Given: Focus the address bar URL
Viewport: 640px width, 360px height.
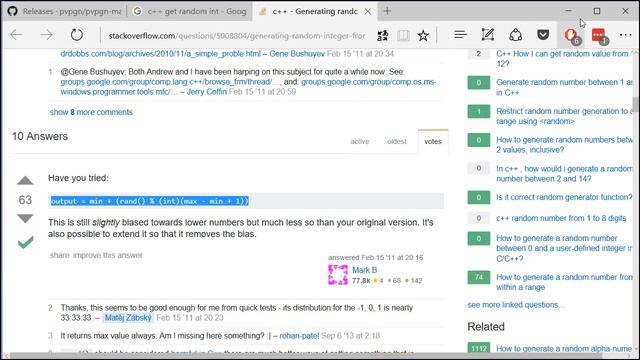Looking at the screenshot, I should tap(237, 36).
